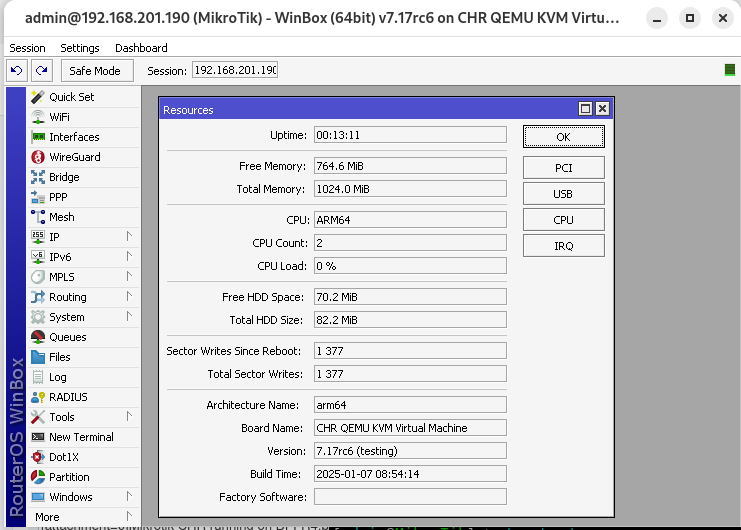Open the Files folder icon
The width and height of the screenshot is (741, 530).
click(x=38, y=357)
